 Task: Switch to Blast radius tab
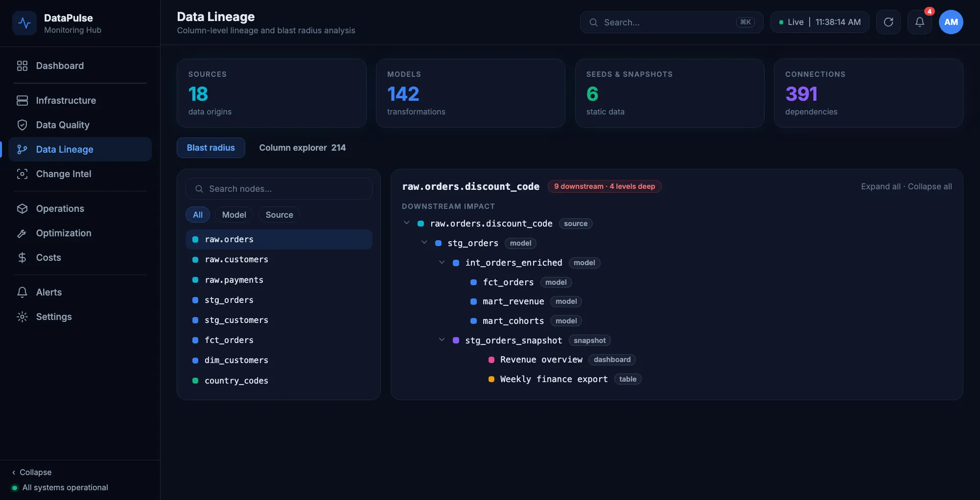pyautogui.click(x=211, y=148)
